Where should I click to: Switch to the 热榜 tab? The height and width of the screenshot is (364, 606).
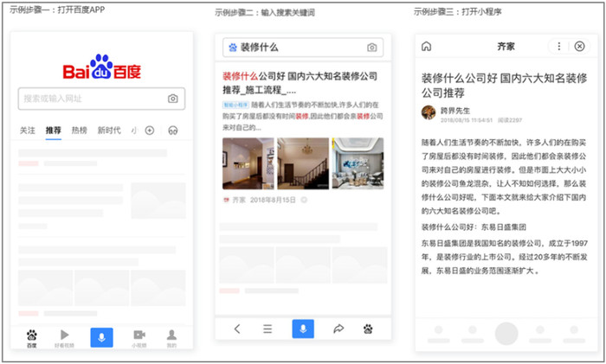coord(80,131)
